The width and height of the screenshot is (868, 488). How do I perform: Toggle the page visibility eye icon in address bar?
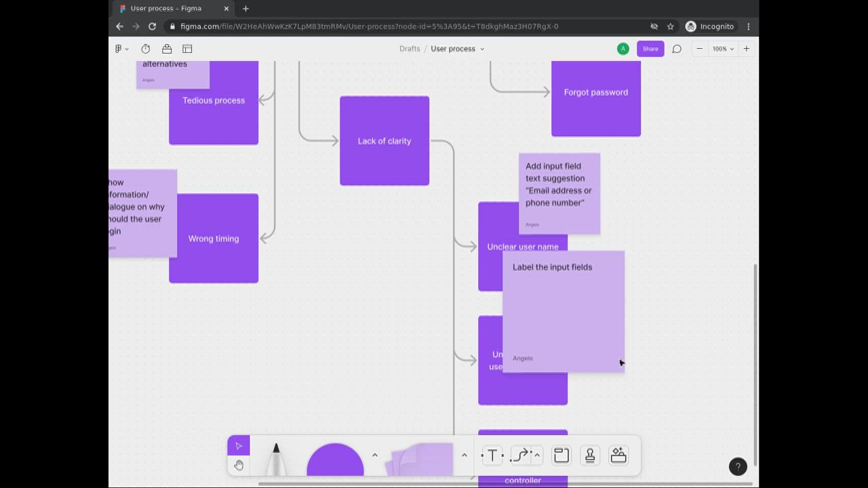coord(654,26)
